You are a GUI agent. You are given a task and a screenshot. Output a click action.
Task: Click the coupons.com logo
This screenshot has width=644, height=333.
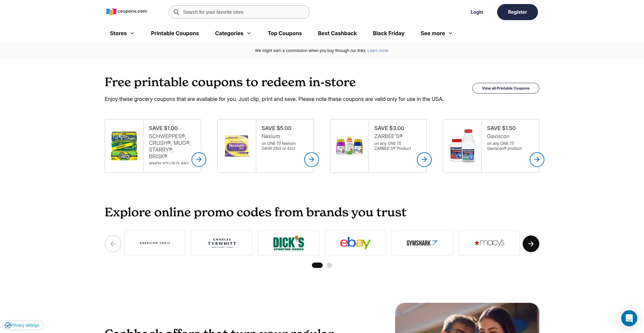point(126,12)
